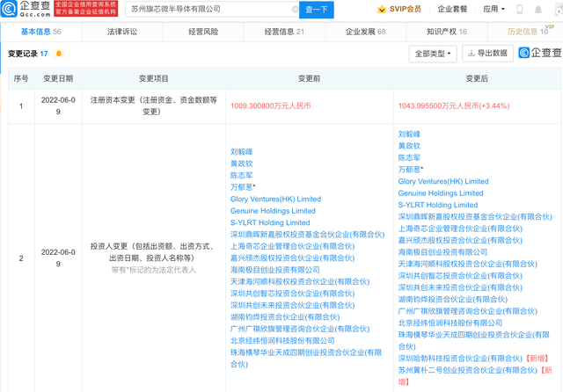Image resolution: width=563 pixels, height=392 pixels.
Task: Open 北京经纬恒润科技 in 变更后 column
Action: [x=450, y=323]
